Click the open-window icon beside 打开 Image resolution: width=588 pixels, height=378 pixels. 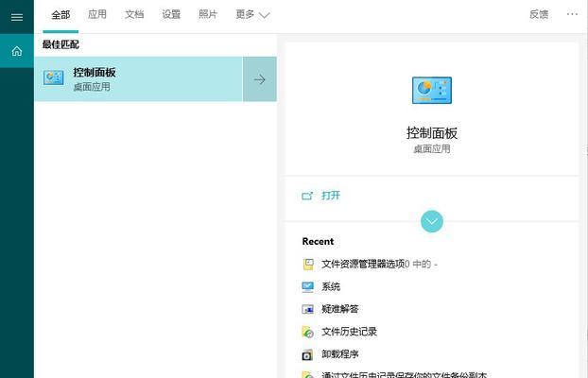click(x=307, y=196)
